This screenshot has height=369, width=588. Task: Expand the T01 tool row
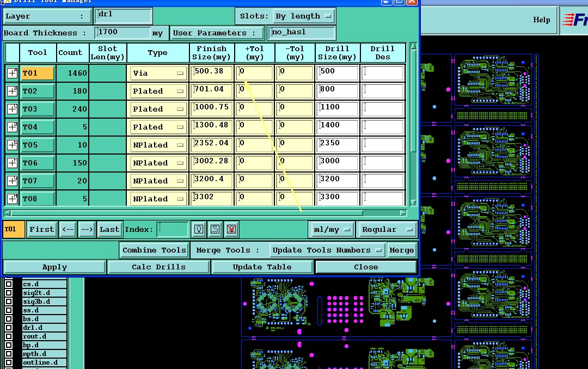(12, 73)
